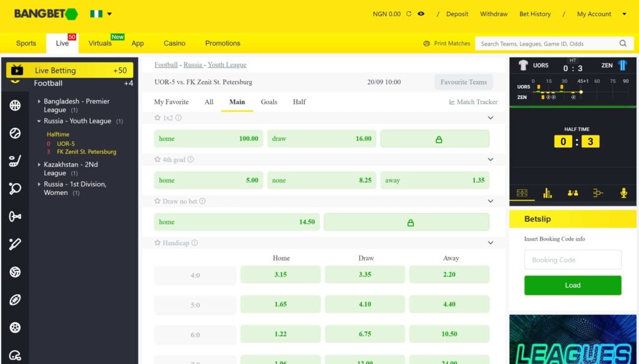Favorite the 1x2 market with star

click(157, 118)
